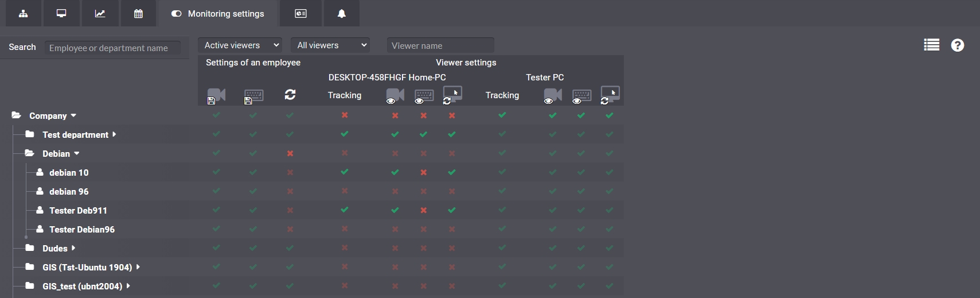
Task: Toggle Tracking for debian 10 on DESKTOP-458FHGF
Action: point(345,172)
